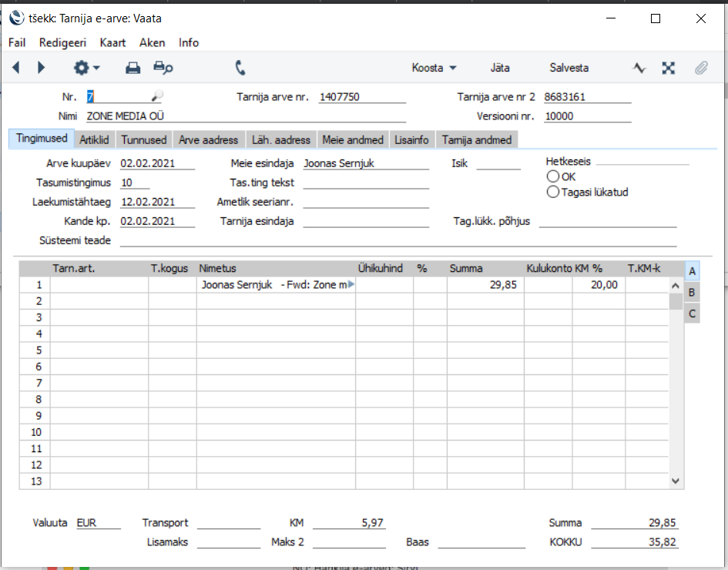Switch to Meie andmed tab
The image size is (728, 570).
353,139
